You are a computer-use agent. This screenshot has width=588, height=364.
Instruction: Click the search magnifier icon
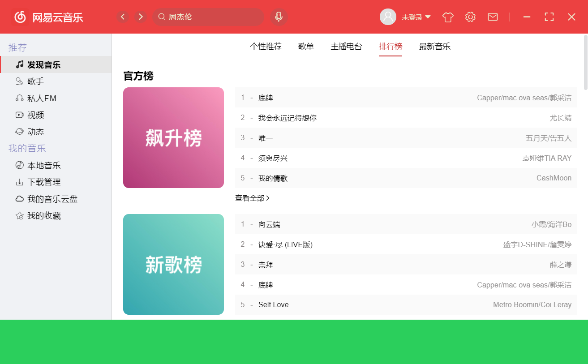[162, 17]
